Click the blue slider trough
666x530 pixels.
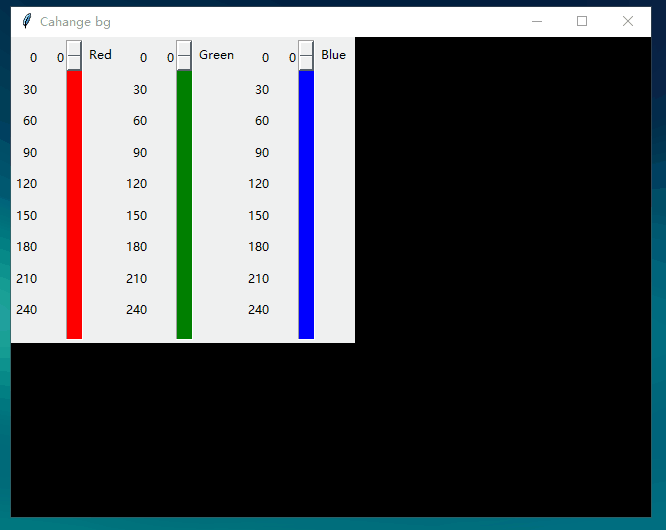[x=306, y=205]
